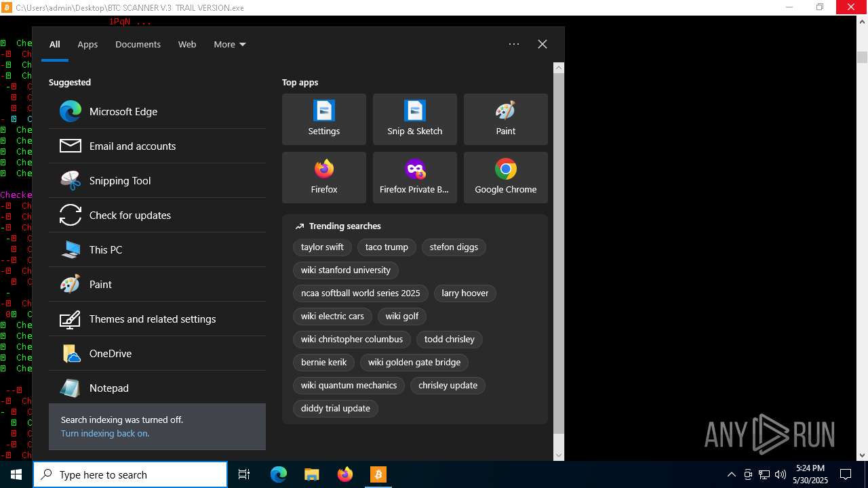
Task: Search trending wiki golden gate bridge
Action: [x=414, y=363]
